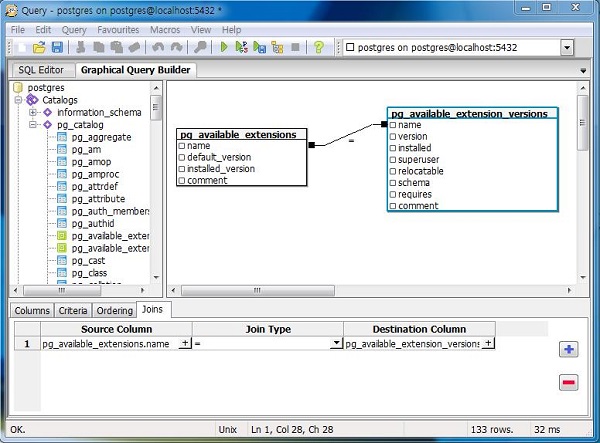Viewport: 600px width, 443px height.
Task: Switch to the Columns tab
Action: click(32, 310)
